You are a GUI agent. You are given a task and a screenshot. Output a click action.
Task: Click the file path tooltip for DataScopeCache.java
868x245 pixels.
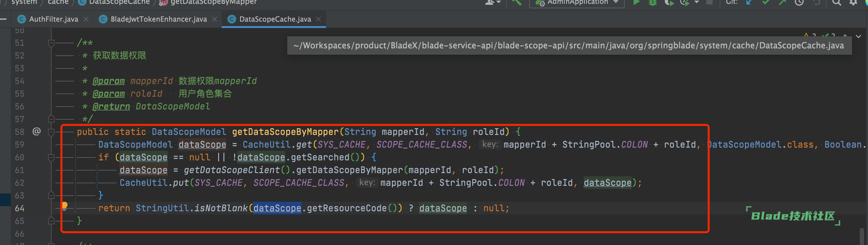(569, 45)
